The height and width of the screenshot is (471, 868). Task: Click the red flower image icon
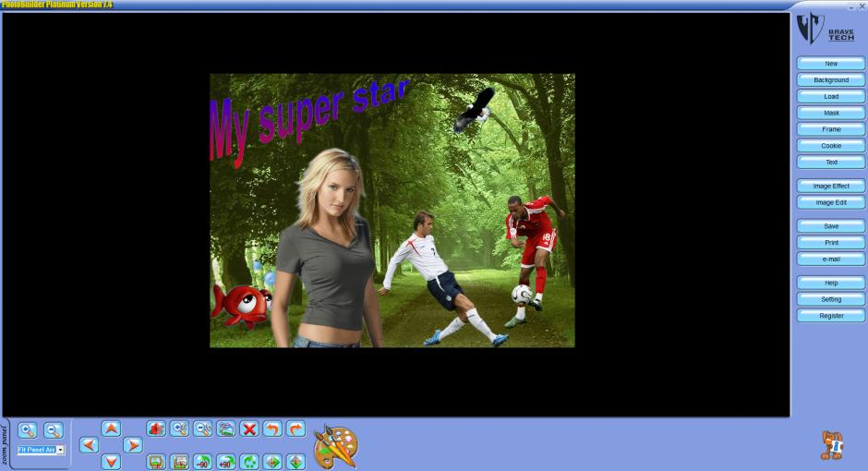point(156,429)
